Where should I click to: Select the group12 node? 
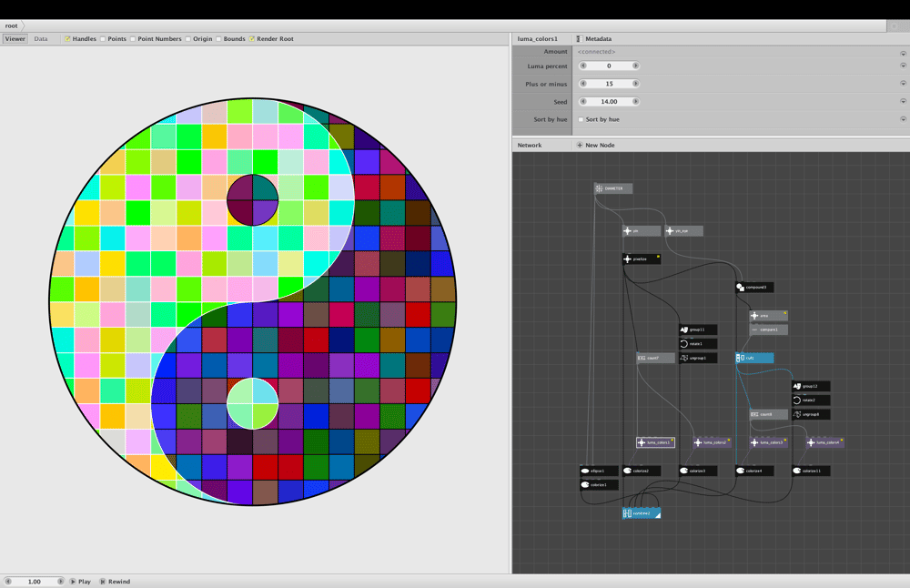(811, 386)
